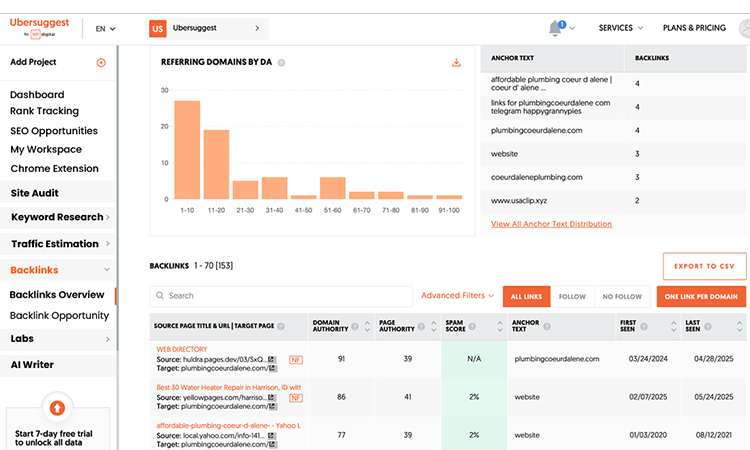Expand the Keyword Research section
This screenshot has height=450, width=750.
click(57, 217)
